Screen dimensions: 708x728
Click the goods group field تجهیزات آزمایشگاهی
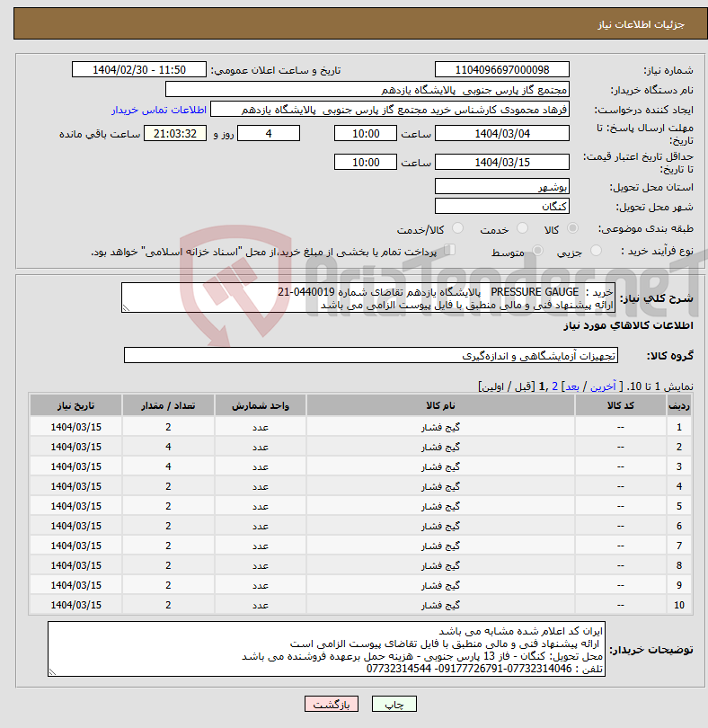pyautogui.click(x=370, y=356)
